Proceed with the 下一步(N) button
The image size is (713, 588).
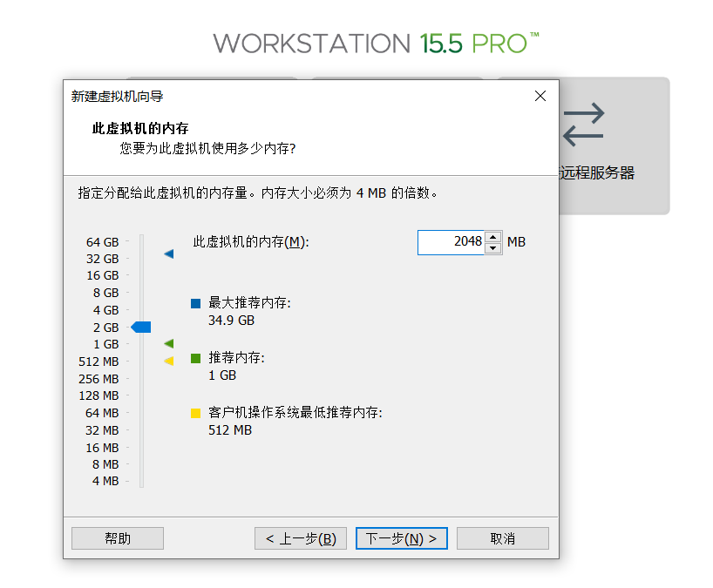coord(402,538)
